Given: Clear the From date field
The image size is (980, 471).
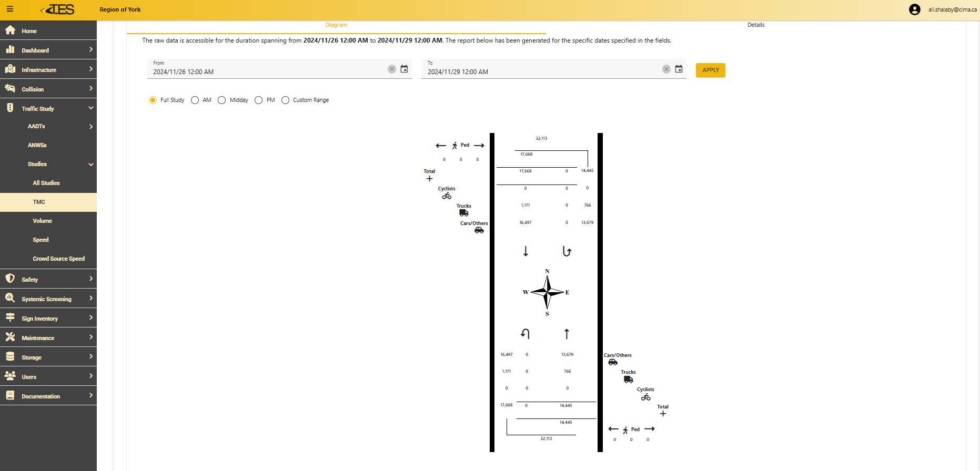Looking at the screenshot, I should [x=391, y=69].
